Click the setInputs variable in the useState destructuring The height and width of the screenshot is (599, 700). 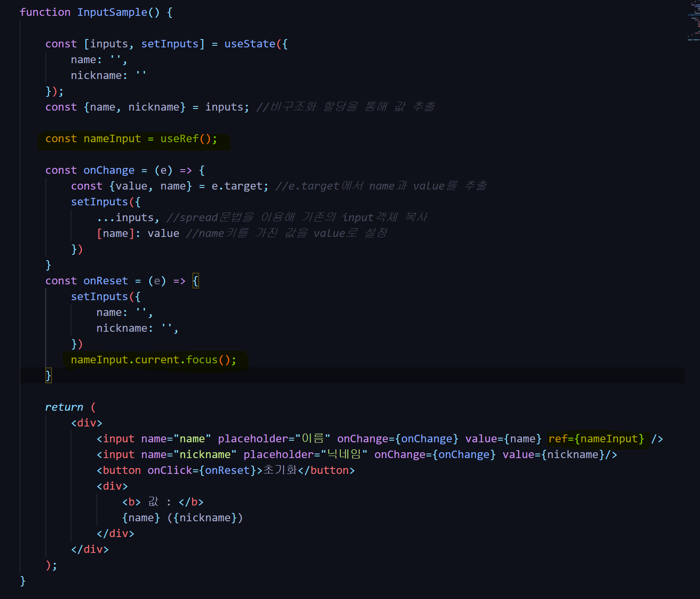(170, 44)
